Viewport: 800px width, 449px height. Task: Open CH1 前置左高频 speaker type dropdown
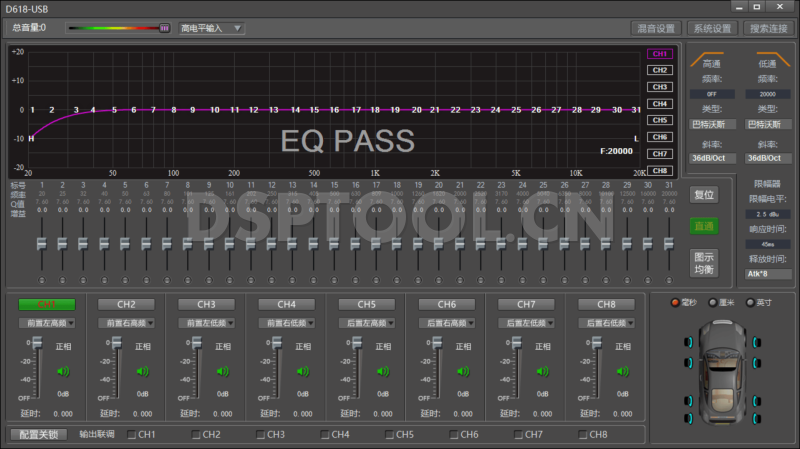[49, 323]
